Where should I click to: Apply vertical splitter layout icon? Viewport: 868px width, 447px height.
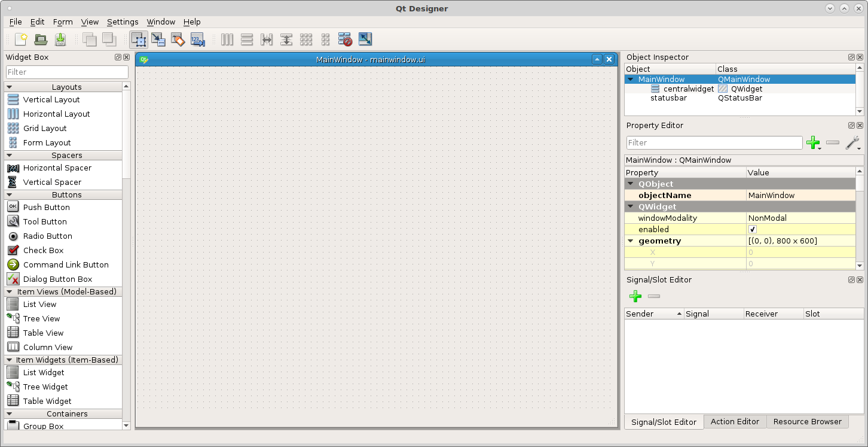tap(286, 39)
